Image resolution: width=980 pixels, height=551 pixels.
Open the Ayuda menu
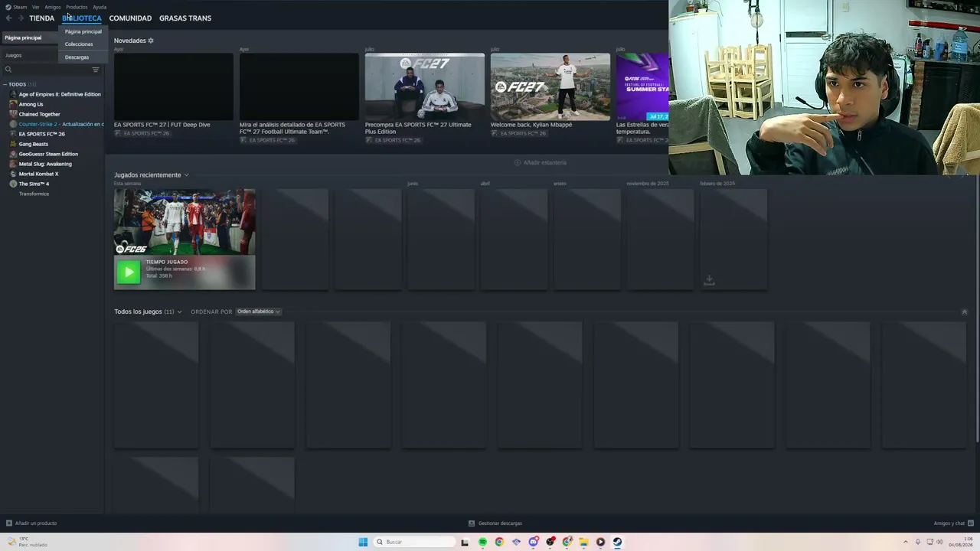(100, 7)
